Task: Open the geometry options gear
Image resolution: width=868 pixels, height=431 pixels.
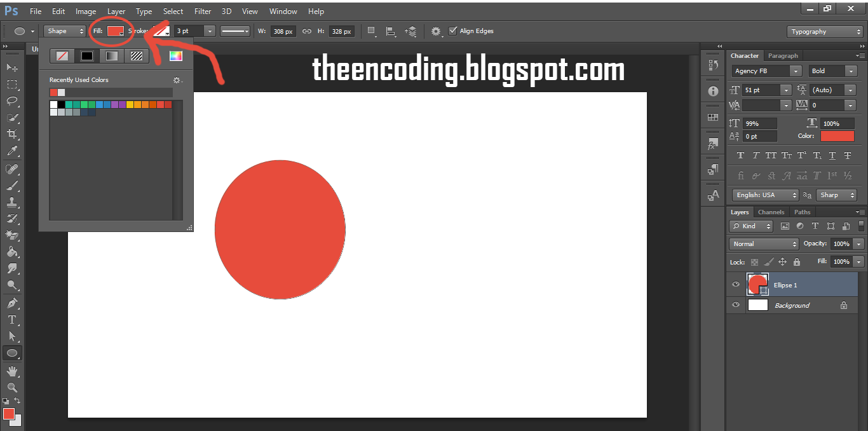Action: click(436, 31)
